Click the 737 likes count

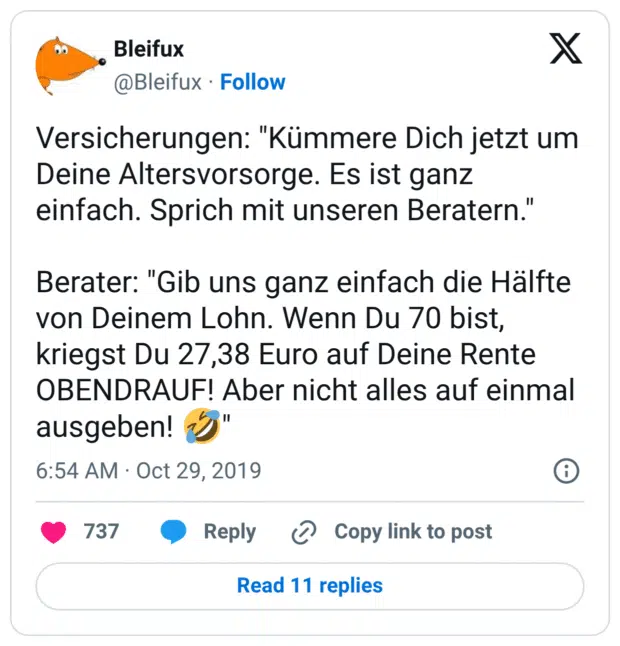click(x=101, y=532)
